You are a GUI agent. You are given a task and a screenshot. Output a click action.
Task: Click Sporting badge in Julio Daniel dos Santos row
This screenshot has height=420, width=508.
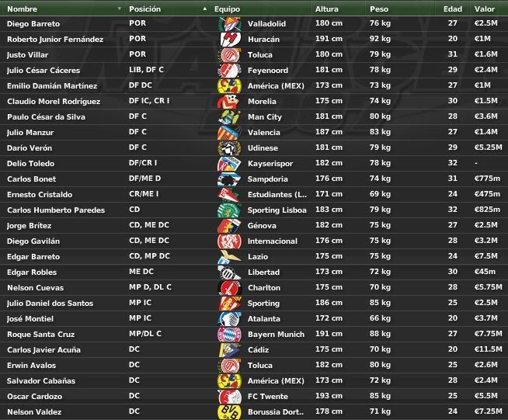coord(229,304)
